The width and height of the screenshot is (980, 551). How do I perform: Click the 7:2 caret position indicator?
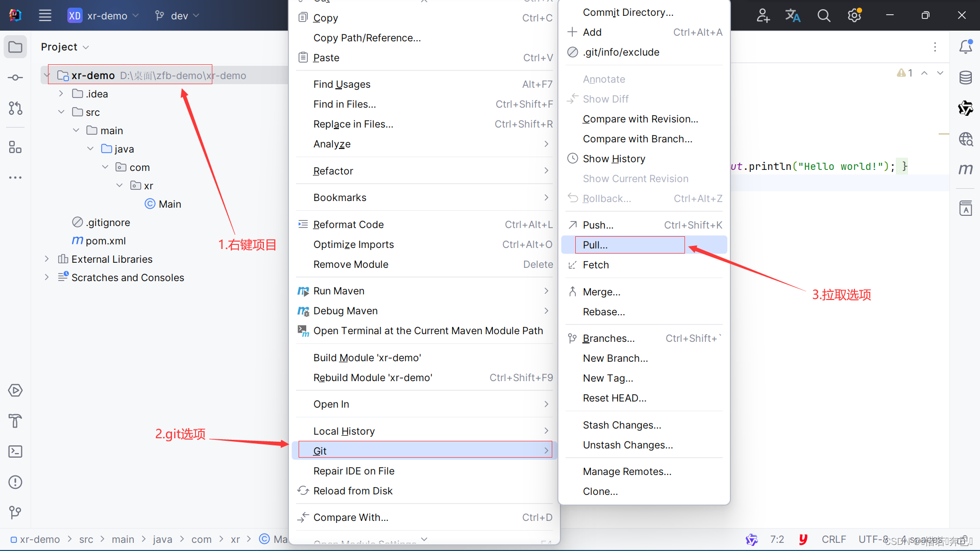[x=777, y=539]
